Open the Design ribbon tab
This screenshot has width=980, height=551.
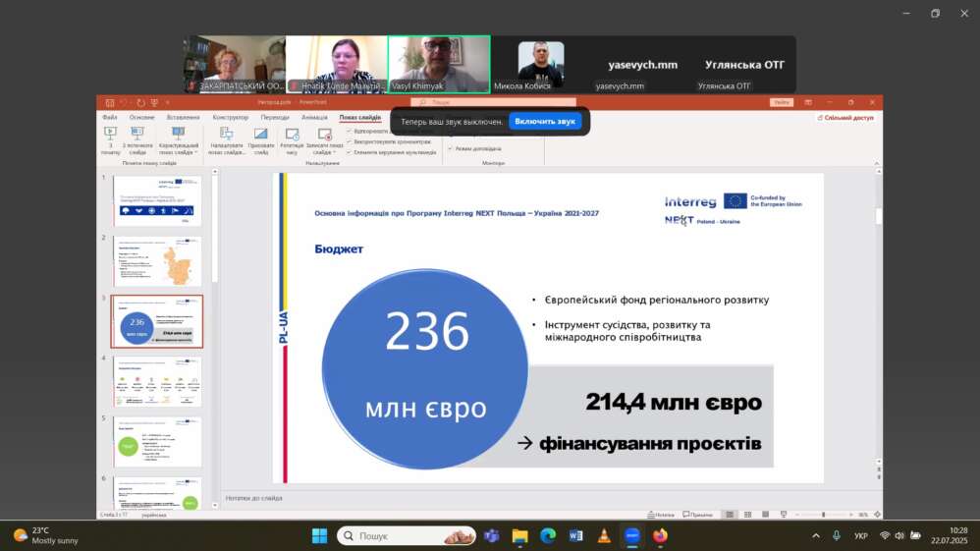point(231,118)
